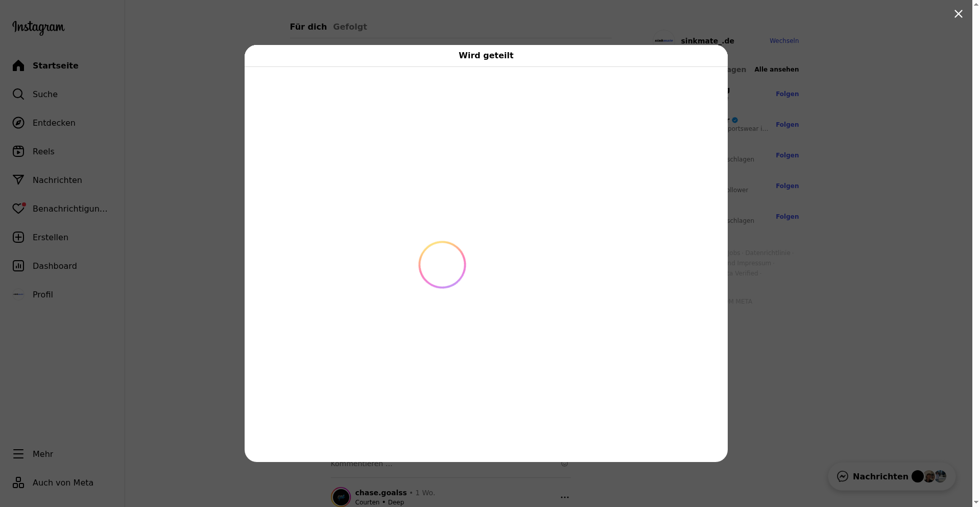Screen dimensions: 980x507
Task: Close the Wird geteilt dialog
Action: coord(958,14)
